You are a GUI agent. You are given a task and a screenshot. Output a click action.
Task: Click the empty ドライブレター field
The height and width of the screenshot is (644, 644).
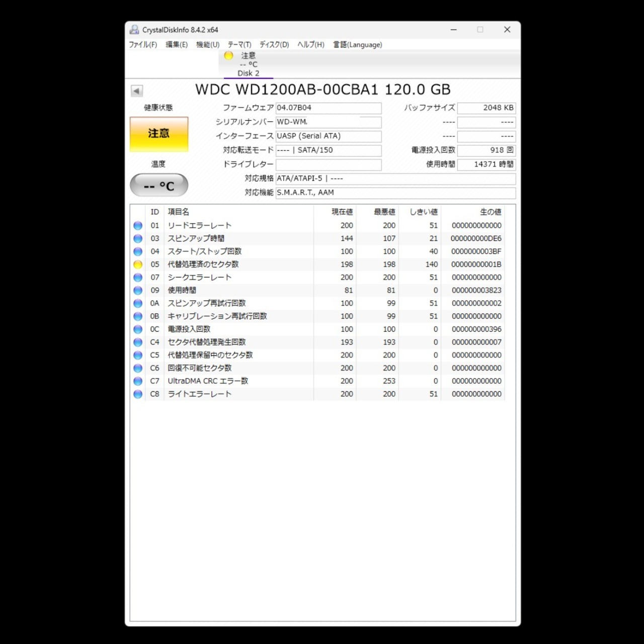click(x=329, y=165)
